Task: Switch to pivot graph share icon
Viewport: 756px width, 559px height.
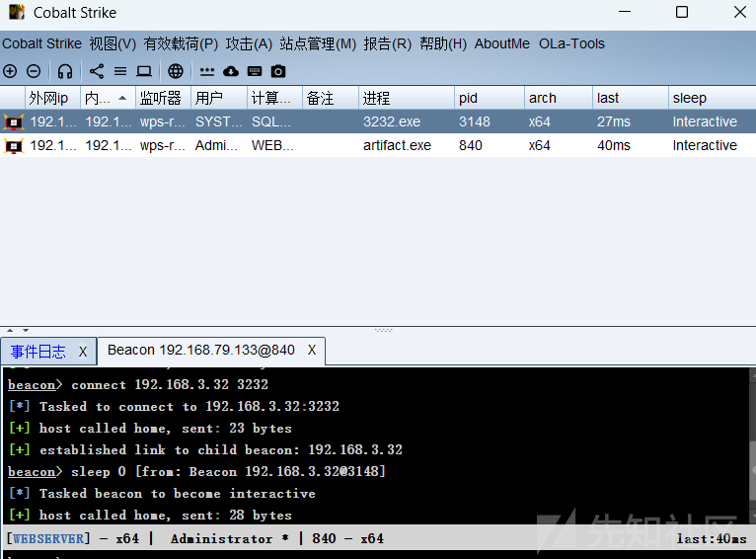Action: pyautogui.click(x=97, y=71)
